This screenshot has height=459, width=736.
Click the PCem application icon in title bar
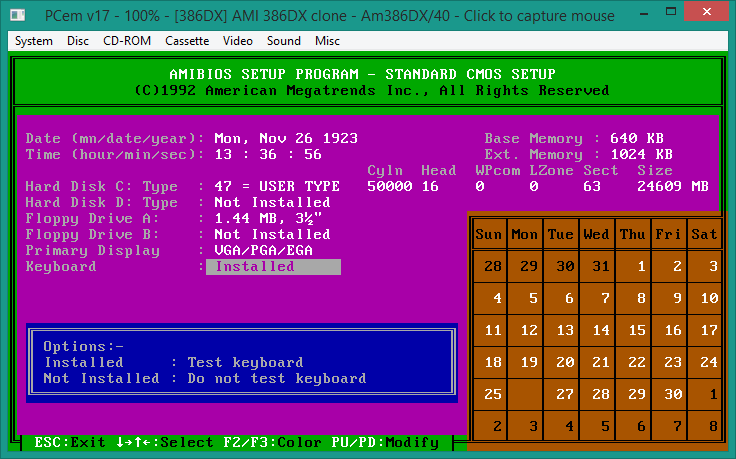pyautogui.click(x=18, y=15)
